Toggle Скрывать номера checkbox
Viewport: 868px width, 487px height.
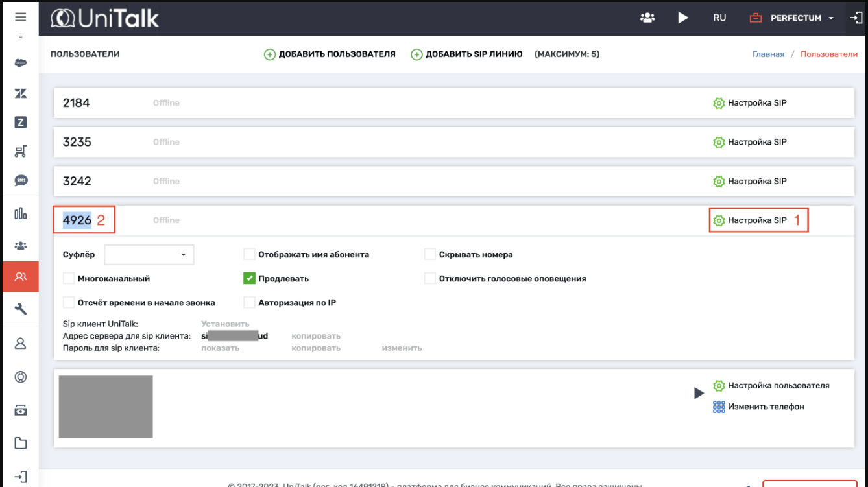pos(429,255)
